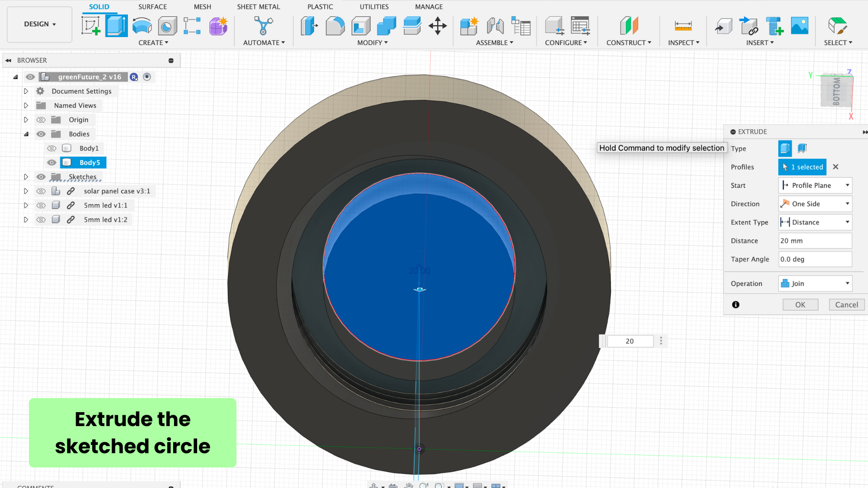Choose the thin extrude type icon
Viewport: 868px width, 488px height.
point(802,148)
